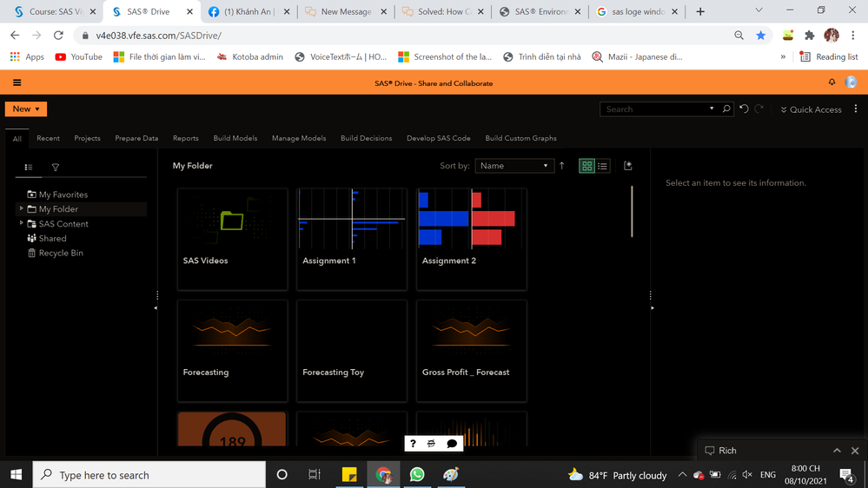Click the middle icon in the floating help bar
The height and width of the screenshot is (488, 868).
pos(432,443)
